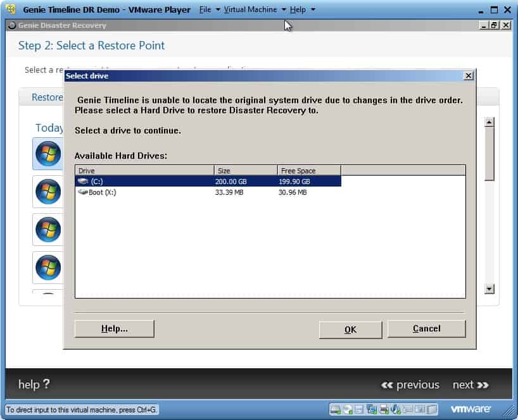The height and width of the screenshot is (420, 518).
Task: Click the vmware logo in the status bar
Action: [471, 409]
